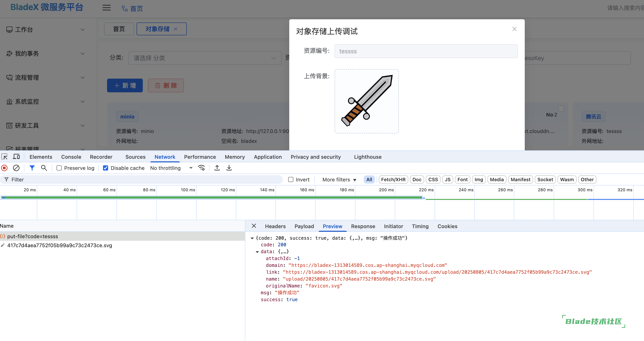Stop recording network log (red record icon)
This screenshot has width=644, height=341.
pos(4,168)
